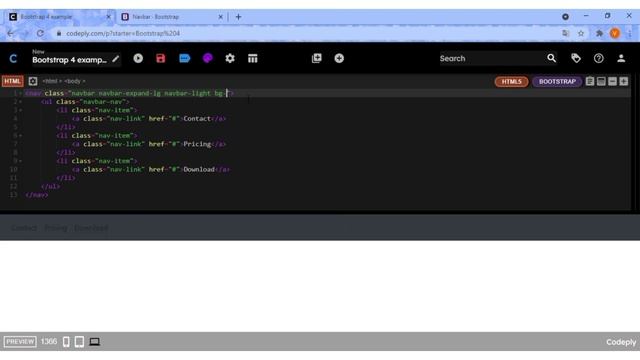
Task: Click the Search input field
Action: [x=491, y=58]
